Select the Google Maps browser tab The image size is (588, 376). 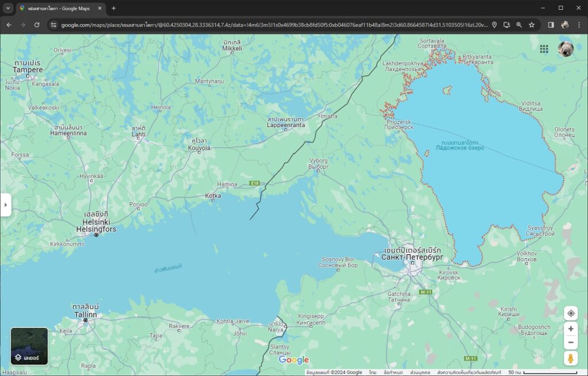(x=57, y=8)
